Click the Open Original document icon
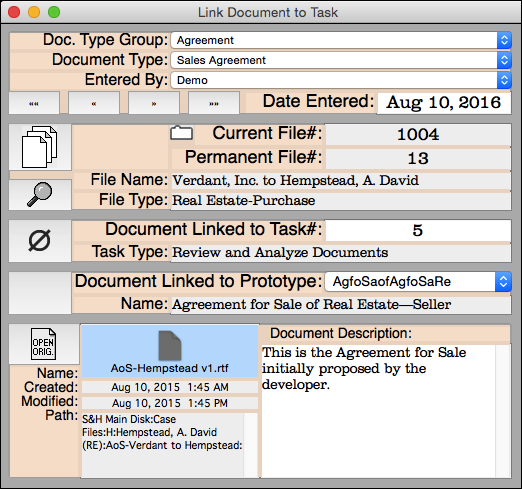 pos(44,344)
